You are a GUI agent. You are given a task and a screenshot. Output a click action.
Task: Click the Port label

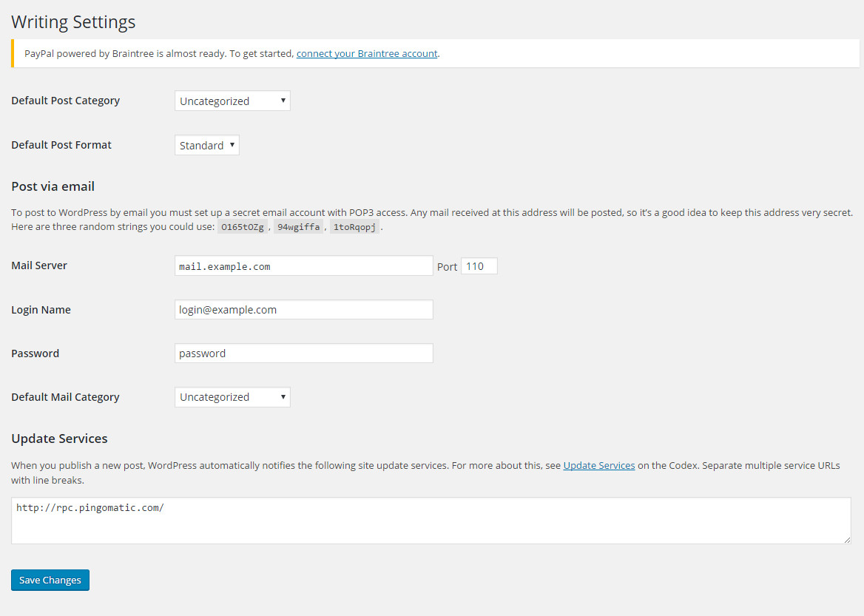[447, 267]
